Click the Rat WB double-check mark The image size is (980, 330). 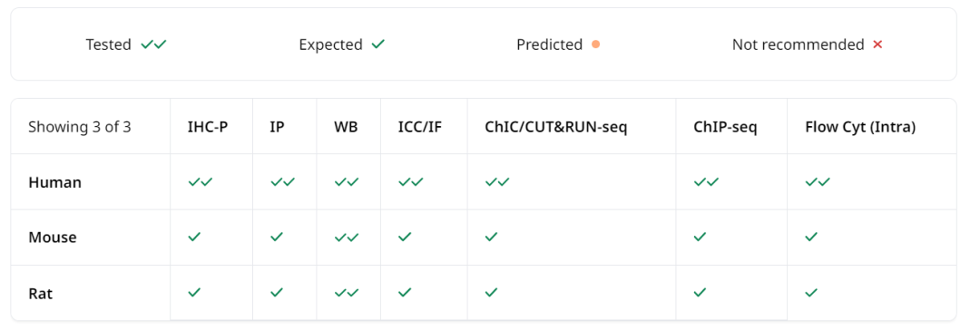(x=347, y=292)
